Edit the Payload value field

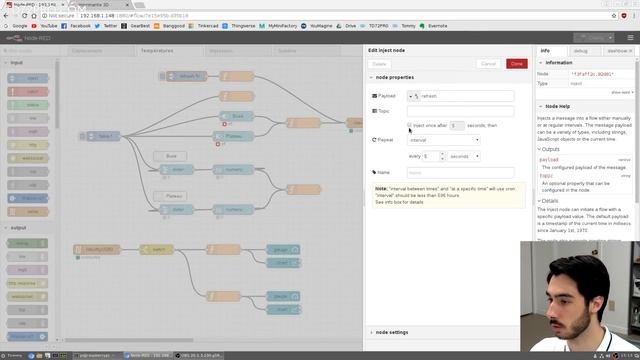point(466,96)
